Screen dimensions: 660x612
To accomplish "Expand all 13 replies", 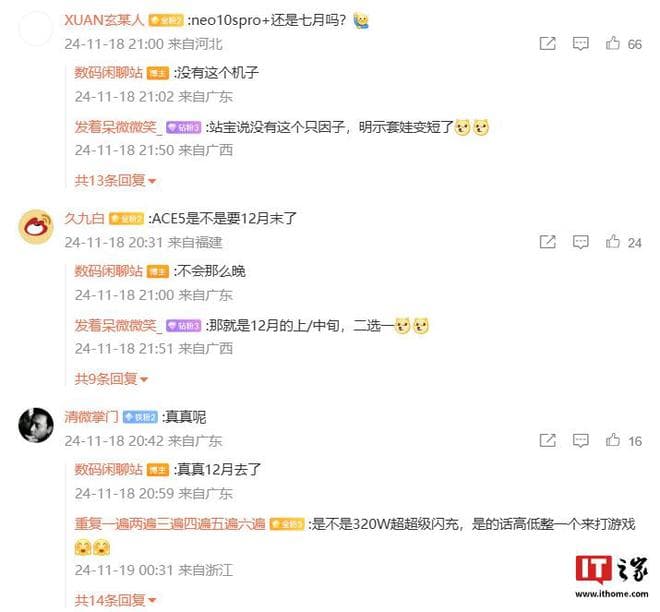I will [x=115, y=181].
